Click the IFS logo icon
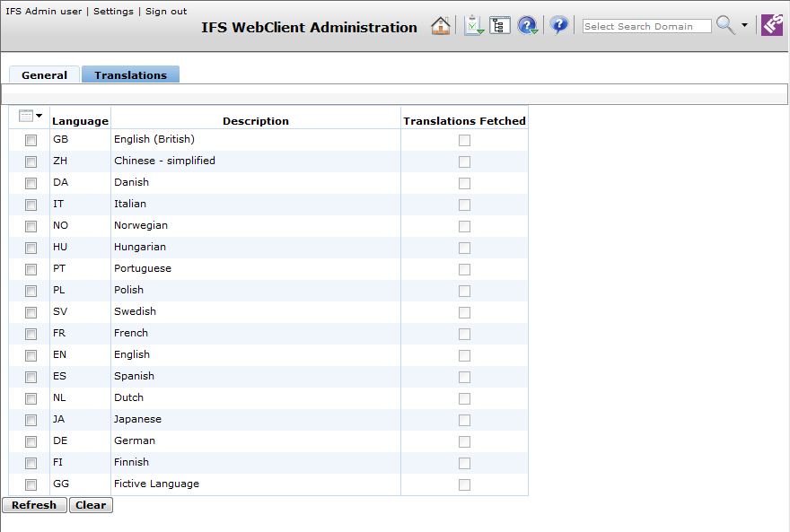Image resolution: width=790 pixels, height=532 pixels. coord(772,25)
